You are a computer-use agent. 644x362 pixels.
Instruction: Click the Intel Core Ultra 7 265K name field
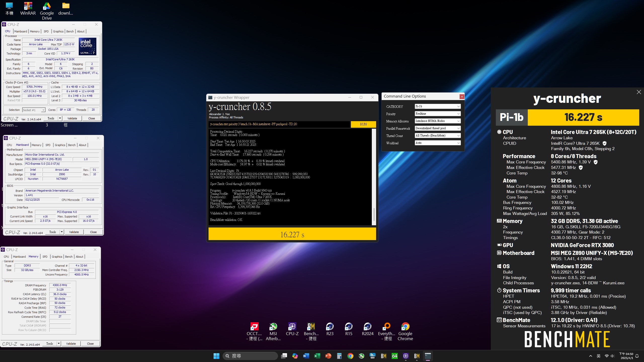point(48,40)
